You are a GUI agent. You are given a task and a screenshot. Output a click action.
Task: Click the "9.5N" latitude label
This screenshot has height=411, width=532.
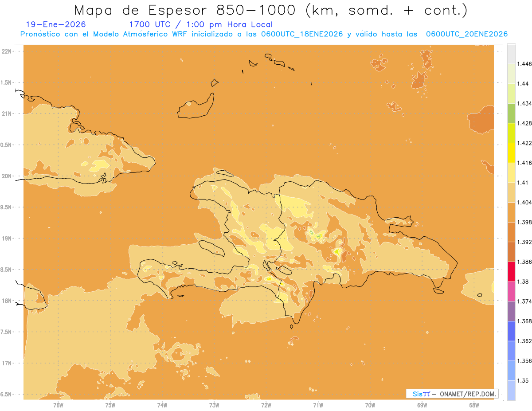pos(7,207)
